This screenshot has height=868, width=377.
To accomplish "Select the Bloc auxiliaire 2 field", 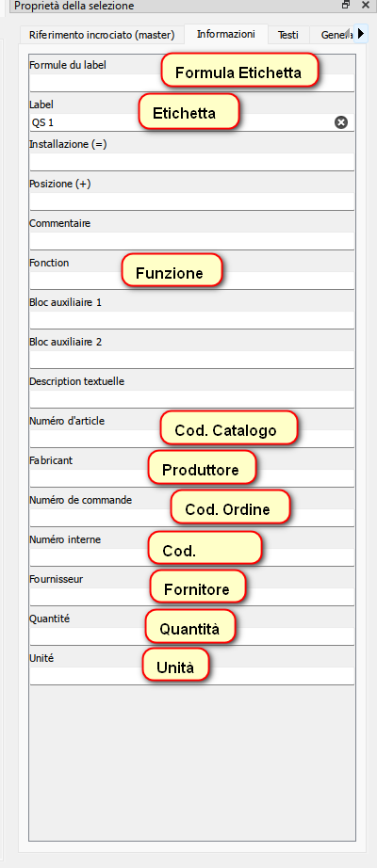I will [x=192, y=360].
